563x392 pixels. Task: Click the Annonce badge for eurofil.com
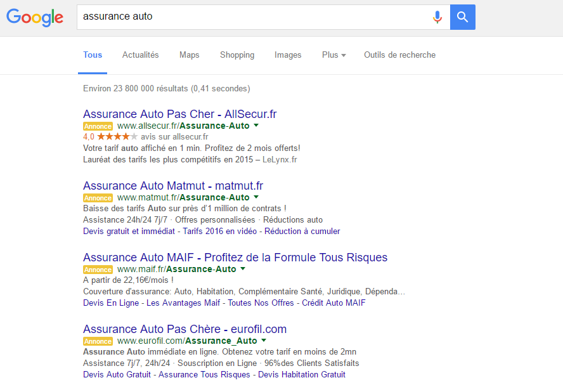pos(98,341)
